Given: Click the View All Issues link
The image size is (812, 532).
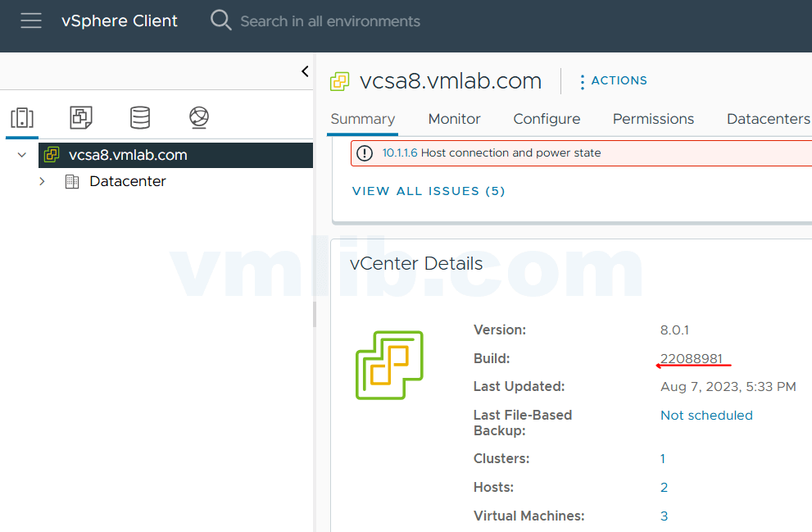Looking at the screenshot, I should click(x=429, y=191).
